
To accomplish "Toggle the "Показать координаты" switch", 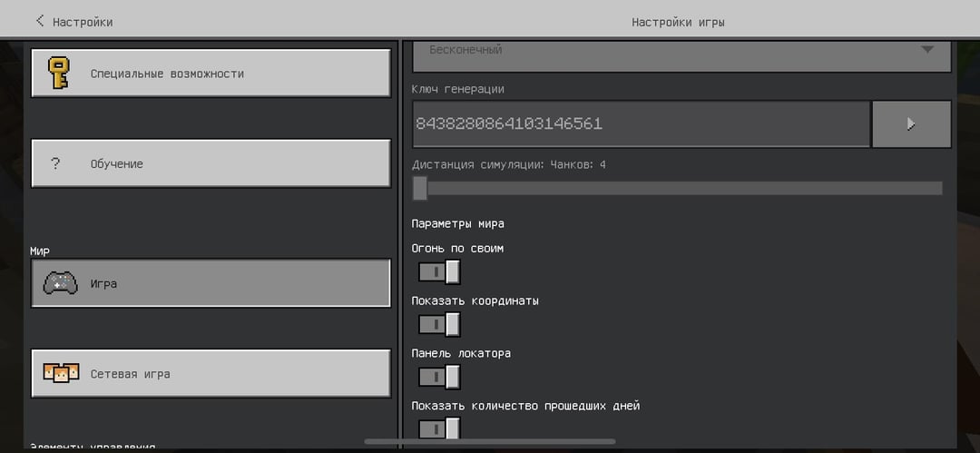I will (439, 325).
